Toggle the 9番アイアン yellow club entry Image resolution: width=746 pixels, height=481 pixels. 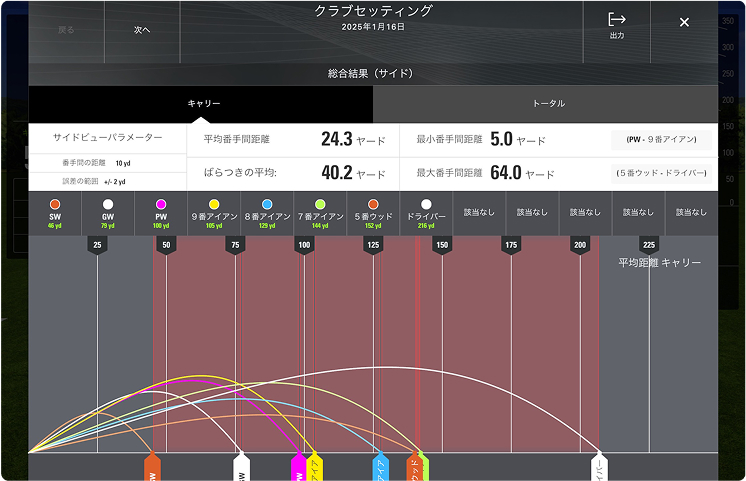(x=213, y=212)
